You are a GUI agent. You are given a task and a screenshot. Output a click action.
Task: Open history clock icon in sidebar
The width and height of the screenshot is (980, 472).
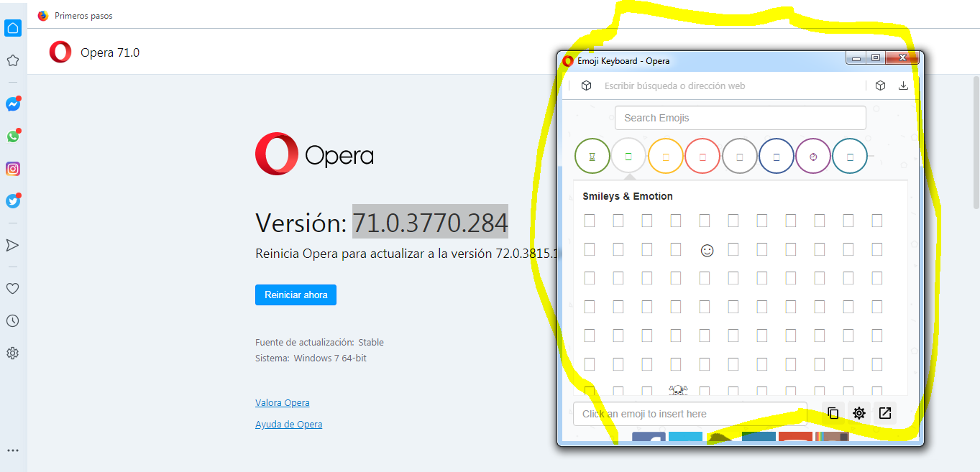pos(13,321)
